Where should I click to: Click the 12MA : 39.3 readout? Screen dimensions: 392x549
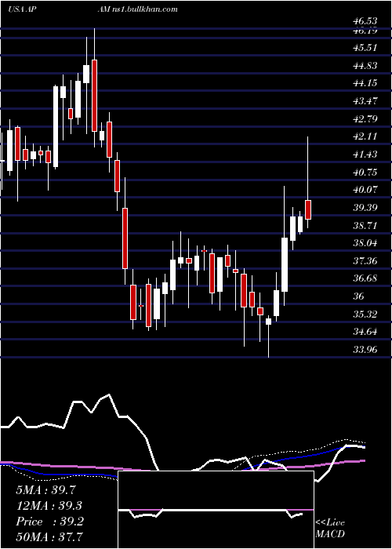[x=49, y=506]
